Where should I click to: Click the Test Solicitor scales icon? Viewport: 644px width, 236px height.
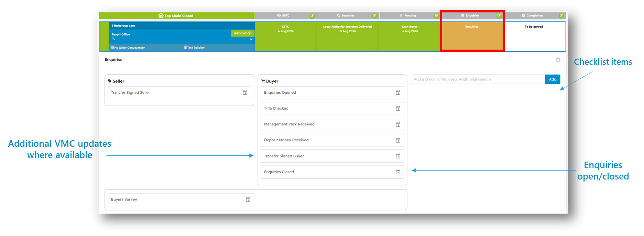click(x=185, y=47)
